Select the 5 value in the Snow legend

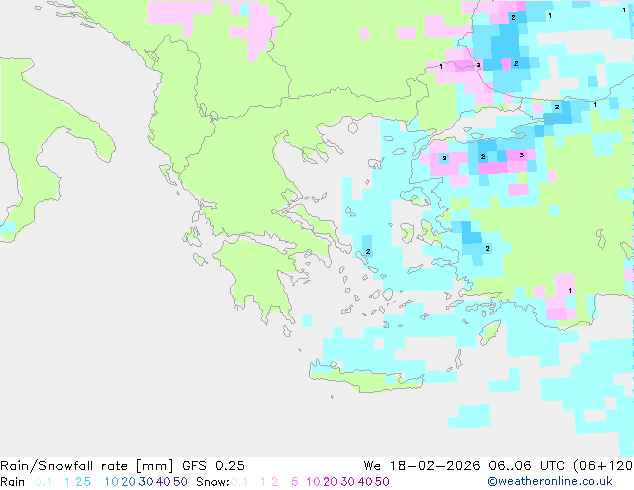[295, 482]
